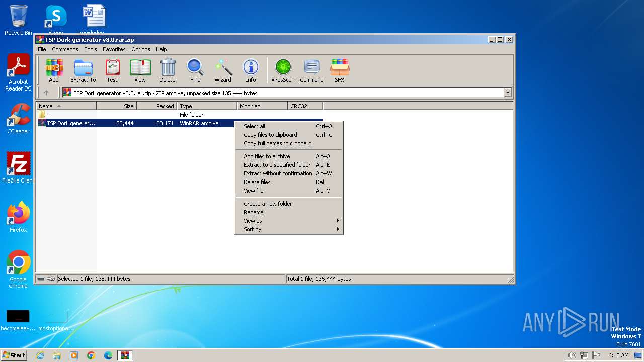Screen dimensions: 644x362
Task: Click the Extract To toolbar icon
Action: coord(83,70)
